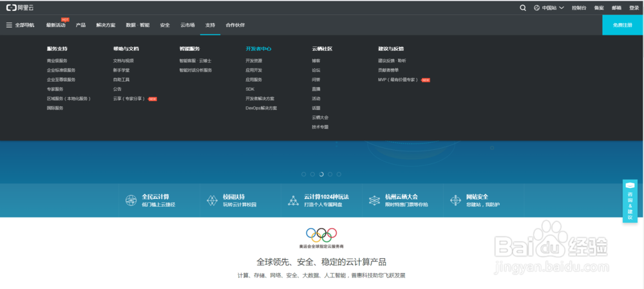Click 区域服务（本地化服务）link
644x289 pixels.
[x=69, y=98]
